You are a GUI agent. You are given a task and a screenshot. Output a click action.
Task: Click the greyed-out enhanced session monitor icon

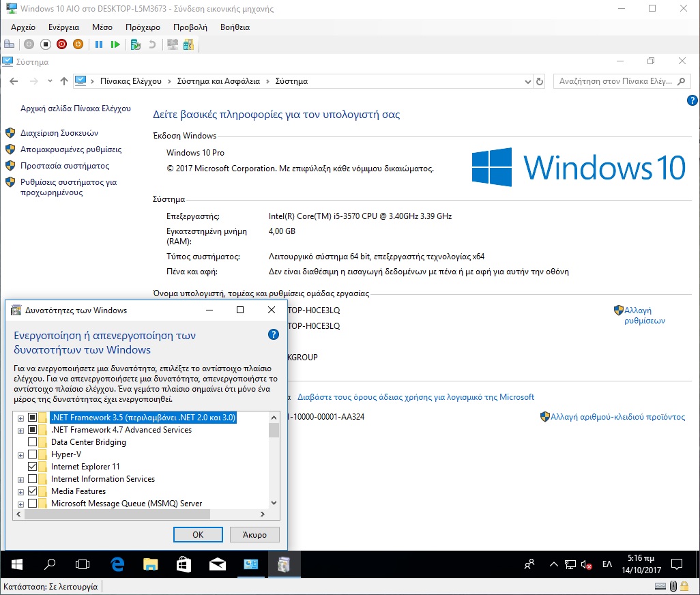(x=173, y=44)
